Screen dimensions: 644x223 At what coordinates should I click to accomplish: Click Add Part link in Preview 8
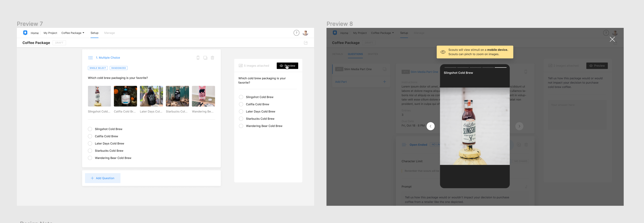tap(341, 82)
